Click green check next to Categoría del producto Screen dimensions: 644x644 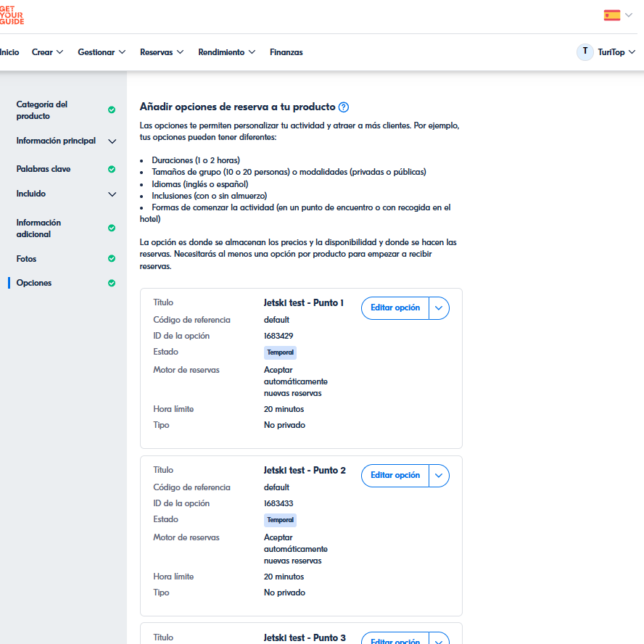pos(112,110)
